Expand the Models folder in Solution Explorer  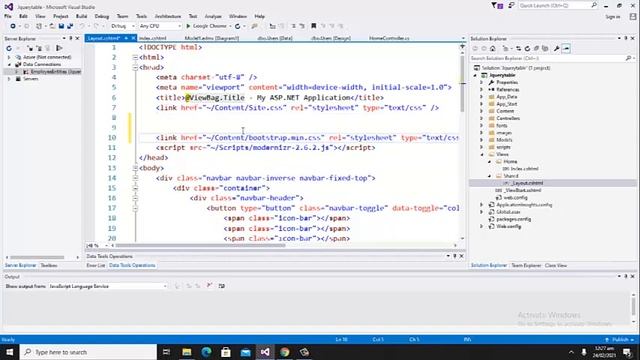pos(482,140)
